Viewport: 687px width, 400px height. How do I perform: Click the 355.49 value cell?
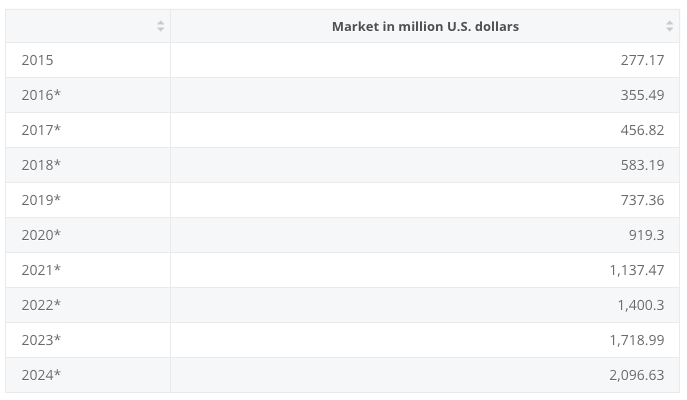[642, 95]
